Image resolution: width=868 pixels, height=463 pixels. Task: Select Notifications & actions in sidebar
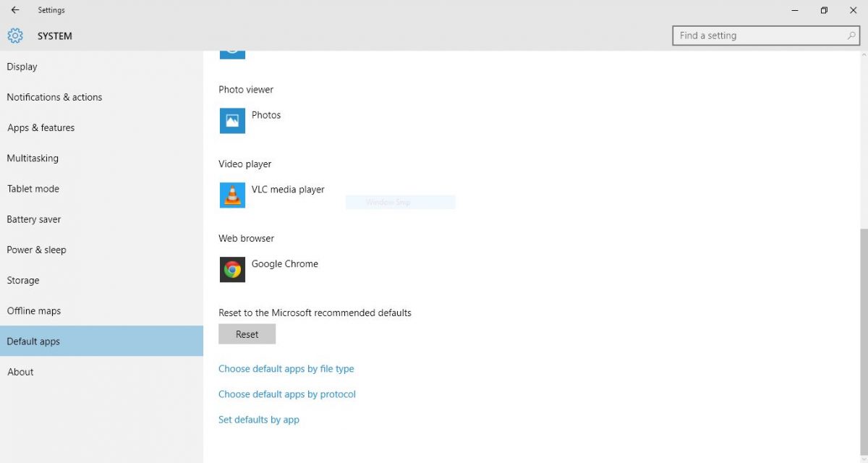(x=54, y=97)
